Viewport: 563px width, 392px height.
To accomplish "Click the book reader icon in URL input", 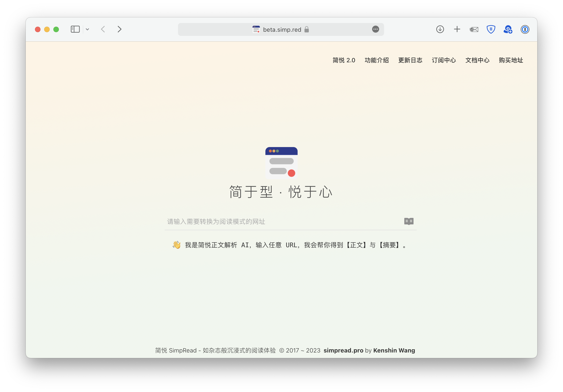I will point(409,221).
